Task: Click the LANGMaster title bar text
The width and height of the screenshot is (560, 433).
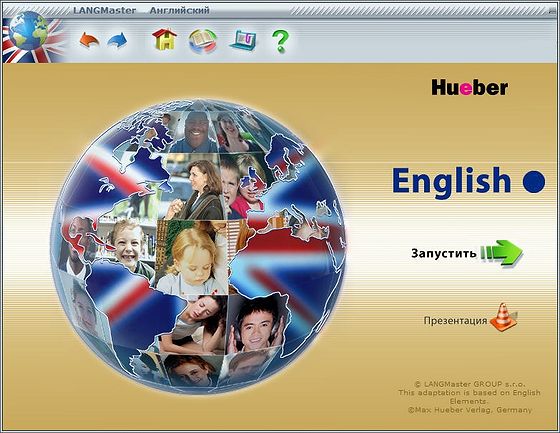Action: (x=105, y=10)
